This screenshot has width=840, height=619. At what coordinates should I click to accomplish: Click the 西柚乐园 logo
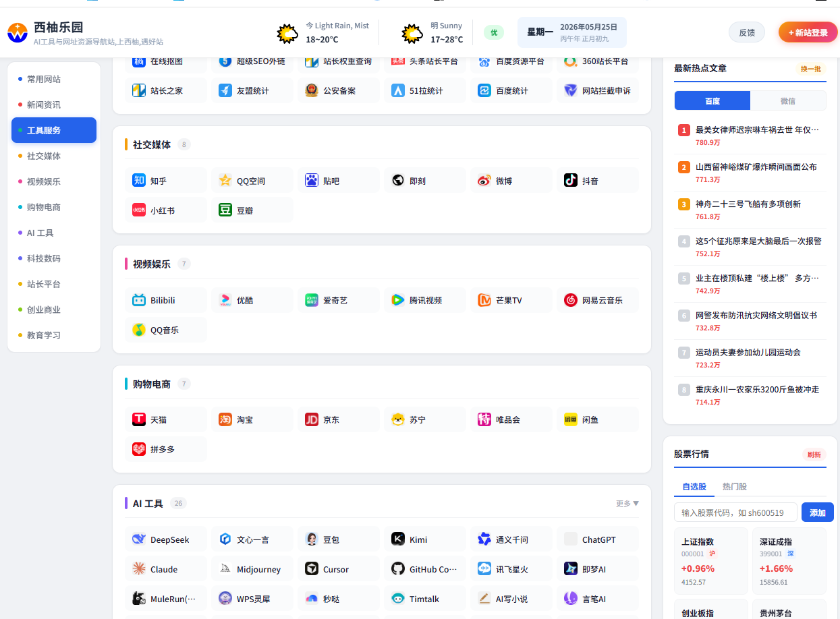click(x=18, y=32)
